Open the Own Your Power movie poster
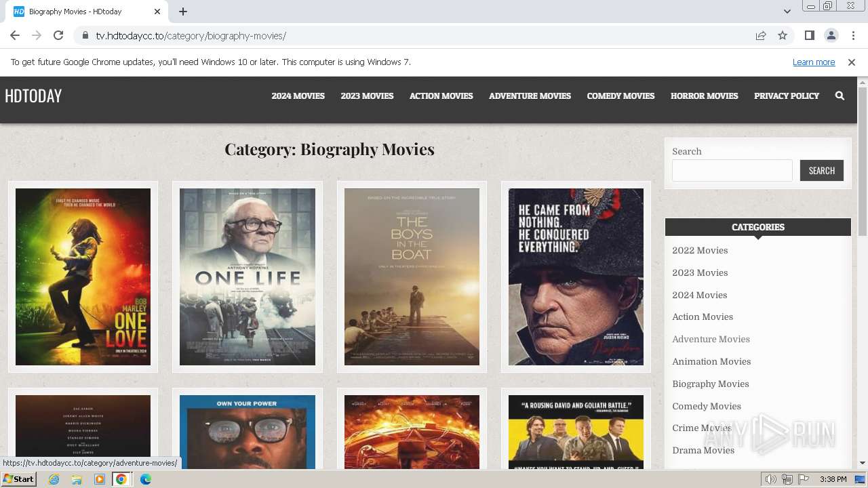 [x=248, y=432]
